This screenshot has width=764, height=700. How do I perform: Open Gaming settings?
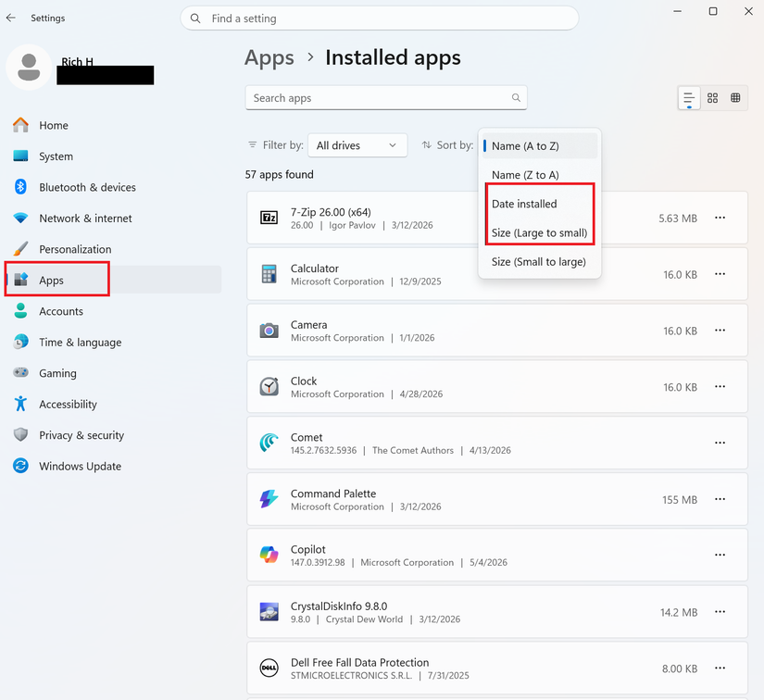click(113, 373)
